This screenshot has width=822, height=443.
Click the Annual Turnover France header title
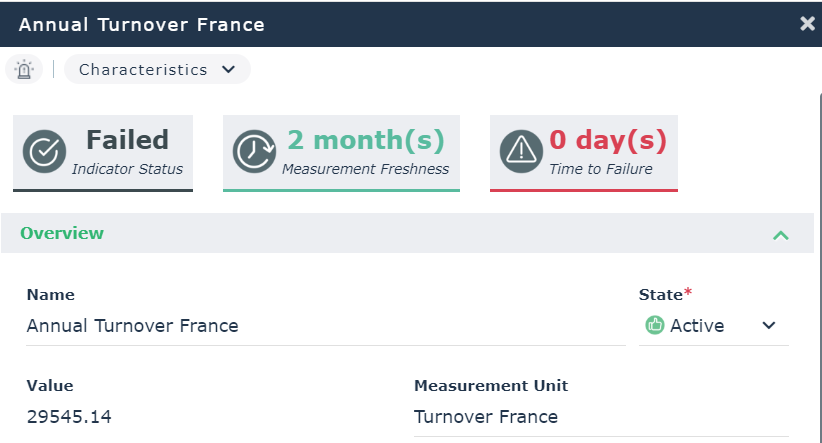142,24
